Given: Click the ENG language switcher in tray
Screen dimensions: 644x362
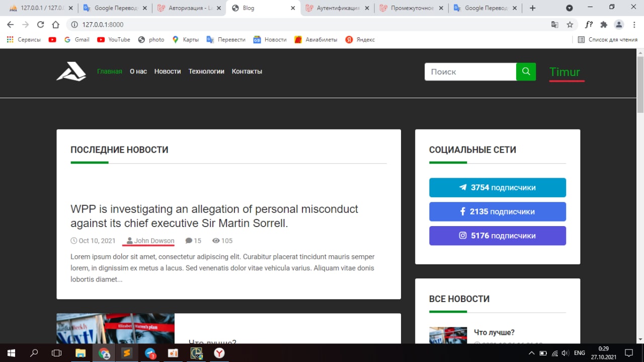Looking at the screenshot, I should (580, 353).
